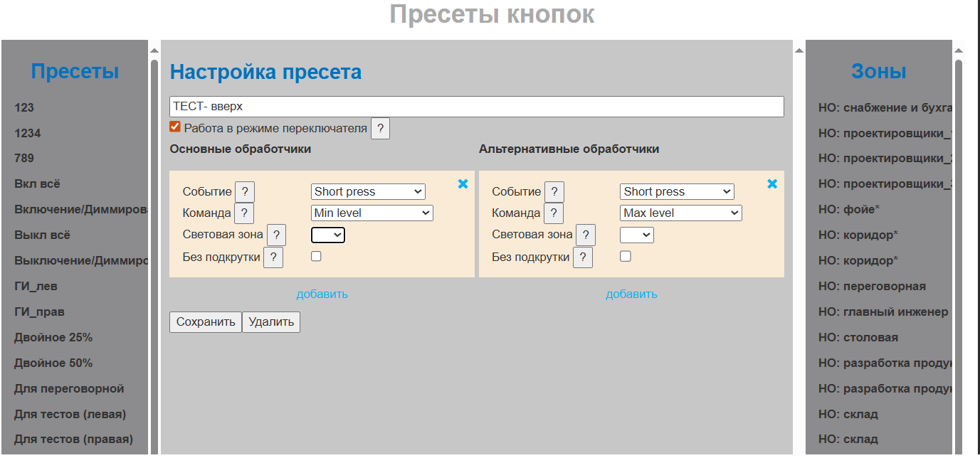Screen dimensions: 980x458
Task: Select preset 789
Action: (24, 159)
